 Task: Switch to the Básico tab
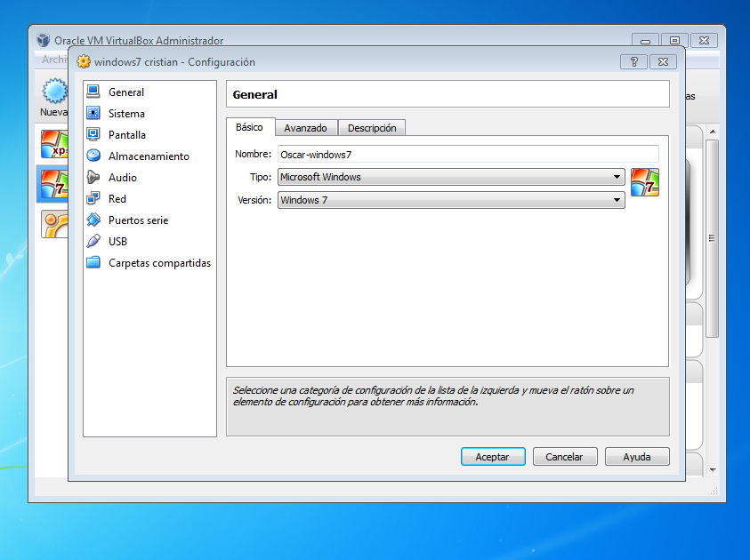pyautogui.click(x=249, y=127)
